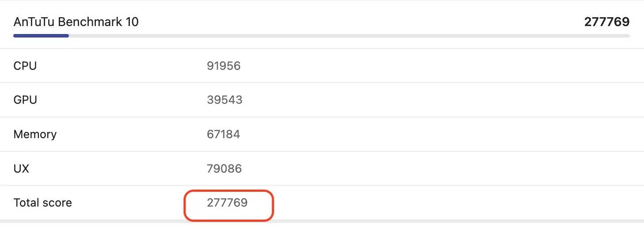Image resolution: width=644 pixels, height=226 pixels.
Task: Click where the blue progress fill ends
Action: pos(68,36)
